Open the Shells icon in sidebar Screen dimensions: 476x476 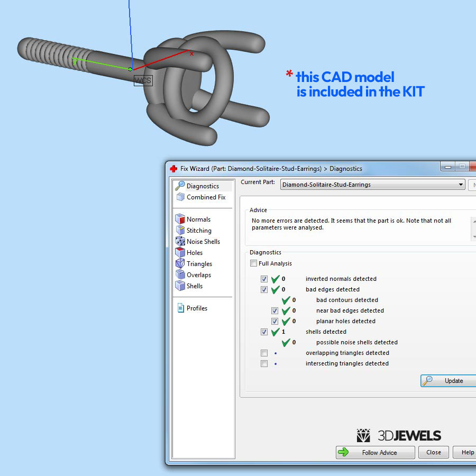pyautogui.click(x=180, y=286)
